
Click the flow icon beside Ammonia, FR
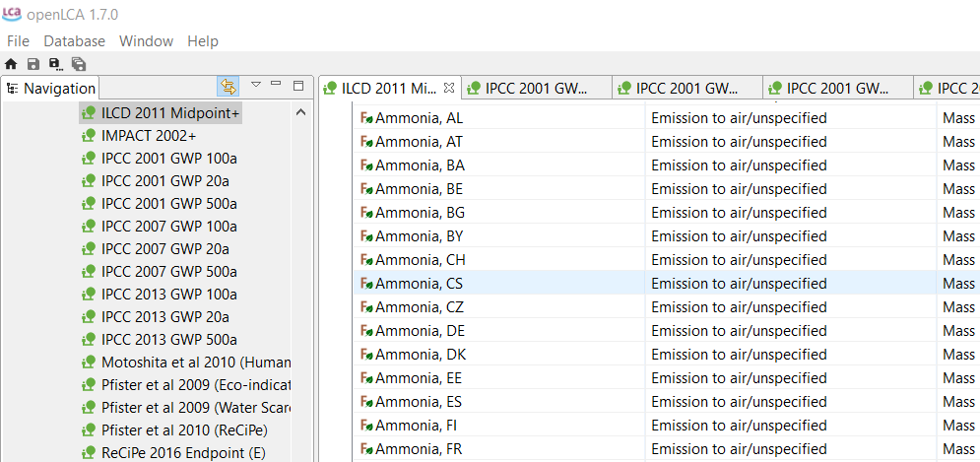point(366,449)
